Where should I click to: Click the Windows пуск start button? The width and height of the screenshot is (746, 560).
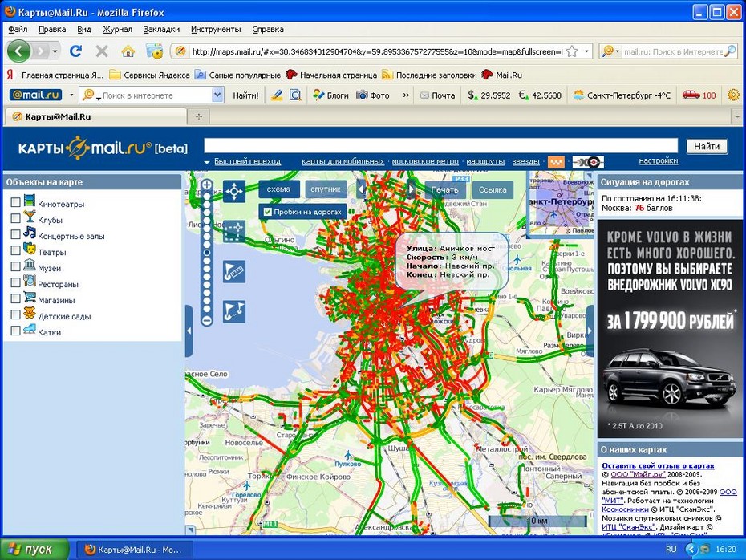(x=34, y=550)
